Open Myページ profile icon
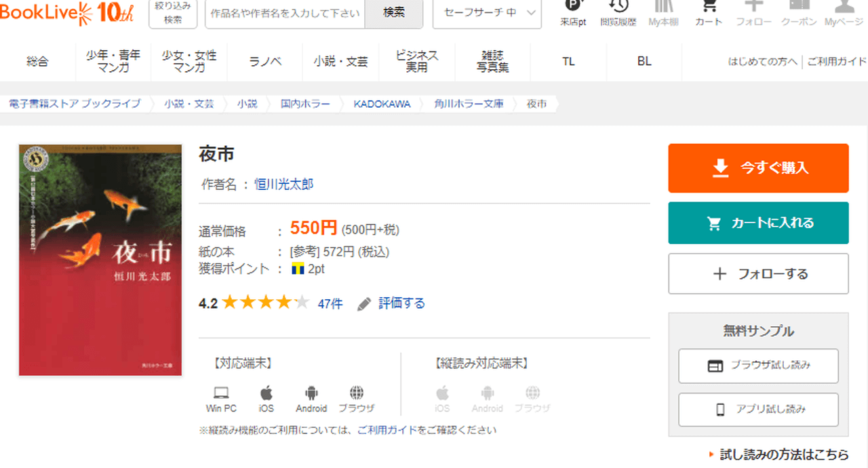 (844, 8)
